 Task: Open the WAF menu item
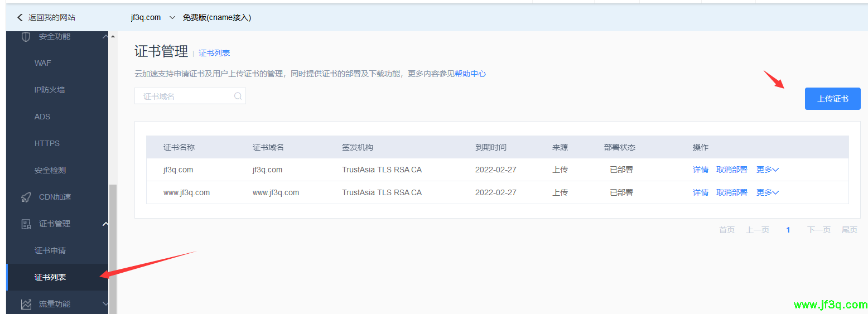43,63
